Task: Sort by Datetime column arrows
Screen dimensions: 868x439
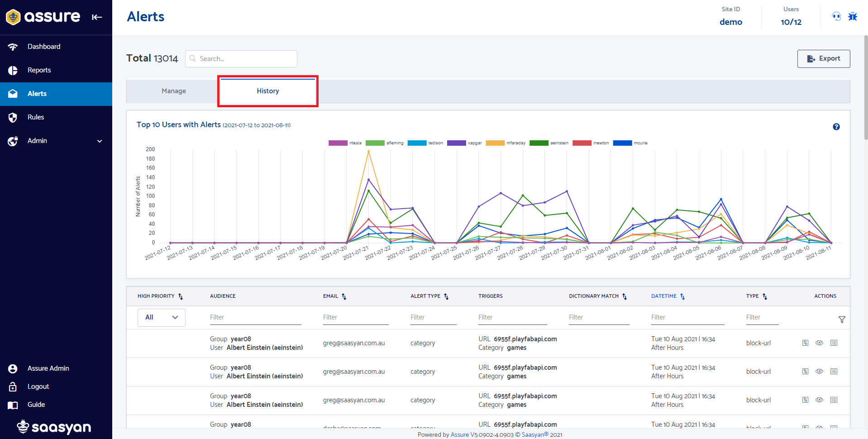Action: pos(682,296)
